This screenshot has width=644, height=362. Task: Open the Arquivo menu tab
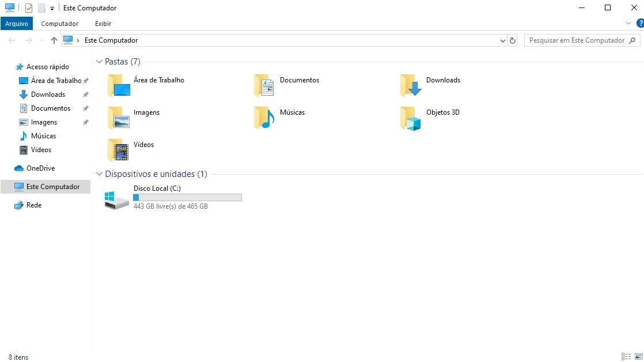[17, 24]
